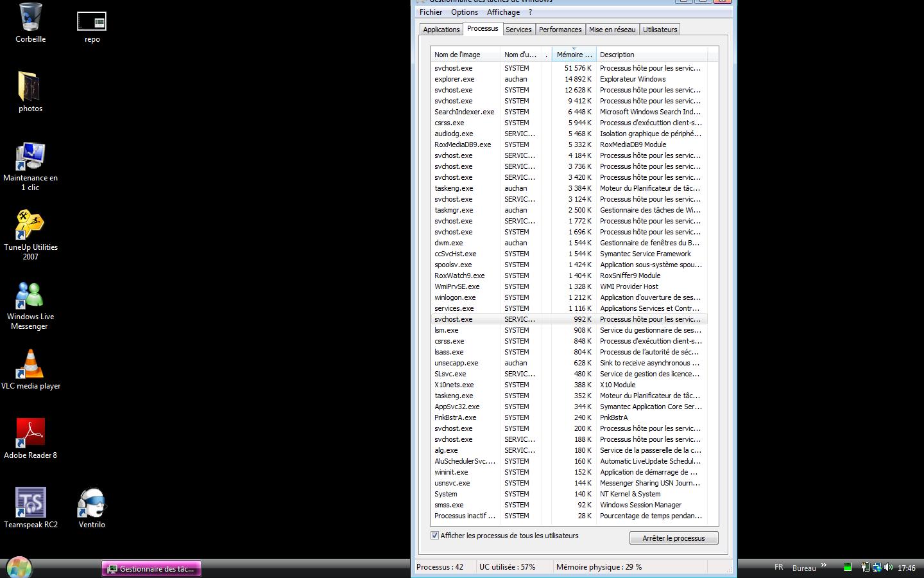Viewport: 924px width, 578px height.
Task: Click the Arrêter le processus button
Action: 674,538
